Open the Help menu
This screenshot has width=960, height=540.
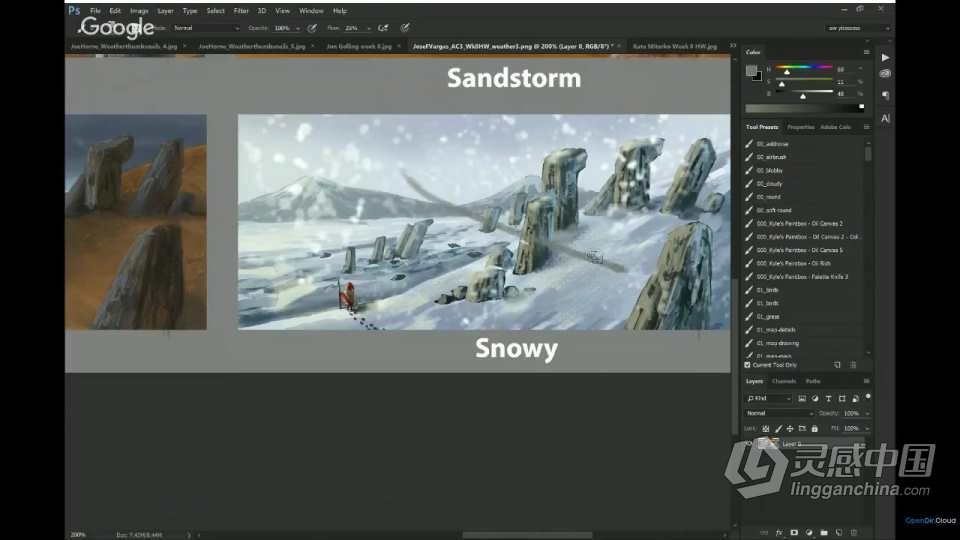(x=340, y=10)
